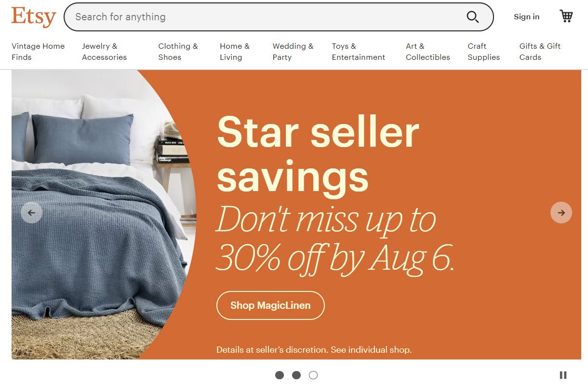The image size is (588, 386).
Task: Open Vintage Home Finds category
Action: click(38, 52)
